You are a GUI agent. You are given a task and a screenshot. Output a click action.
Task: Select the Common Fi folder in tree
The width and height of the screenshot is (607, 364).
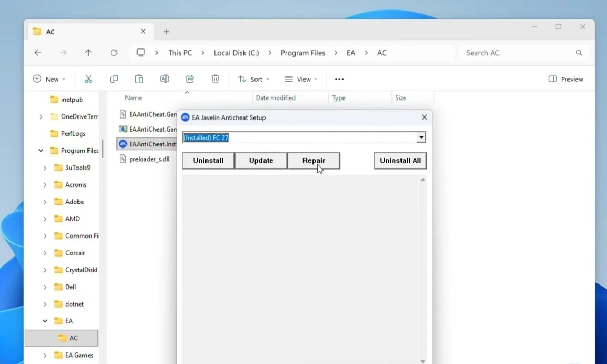point(76,236)
